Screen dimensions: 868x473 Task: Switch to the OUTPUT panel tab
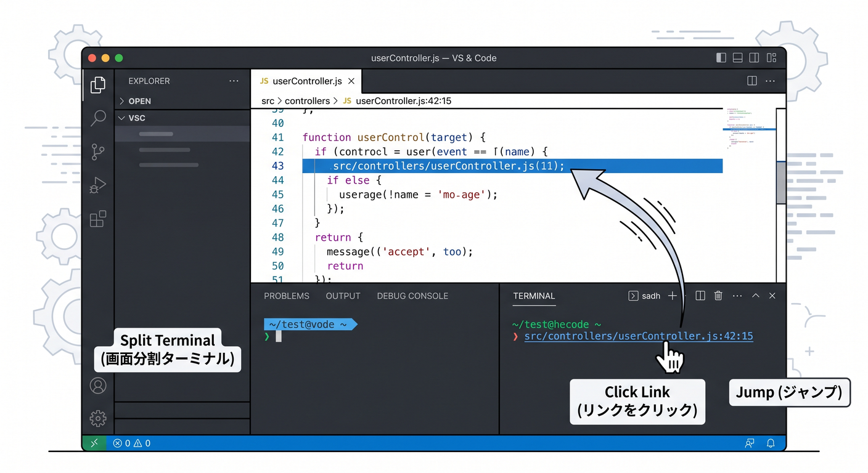[x=343, y=296]
